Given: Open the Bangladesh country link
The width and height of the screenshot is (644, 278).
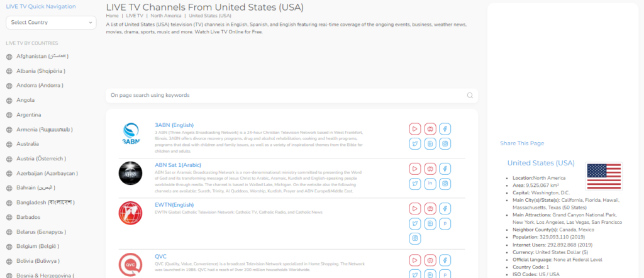Looking at the screenshot, I should pyautogui.click(x=45, y=203).
